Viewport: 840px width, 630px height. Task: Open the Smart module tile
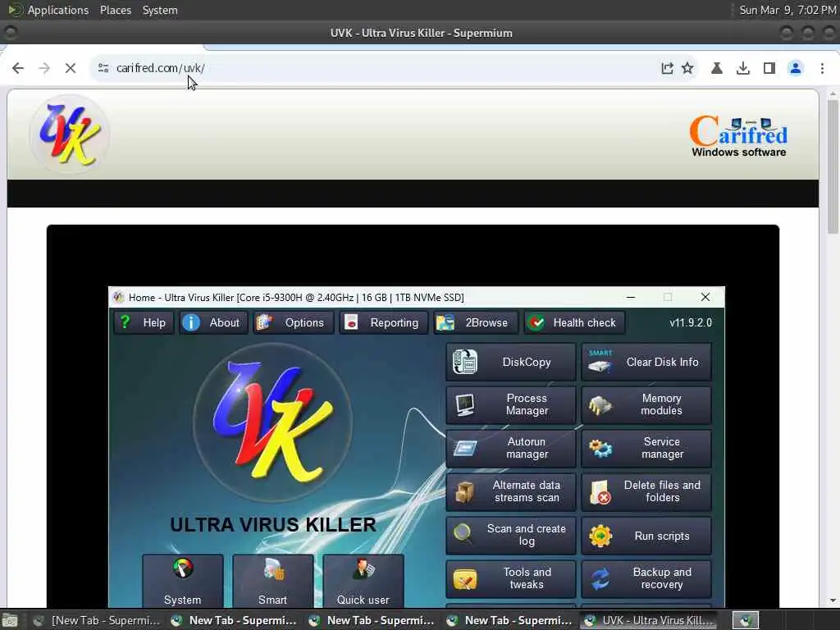(272, 582)
